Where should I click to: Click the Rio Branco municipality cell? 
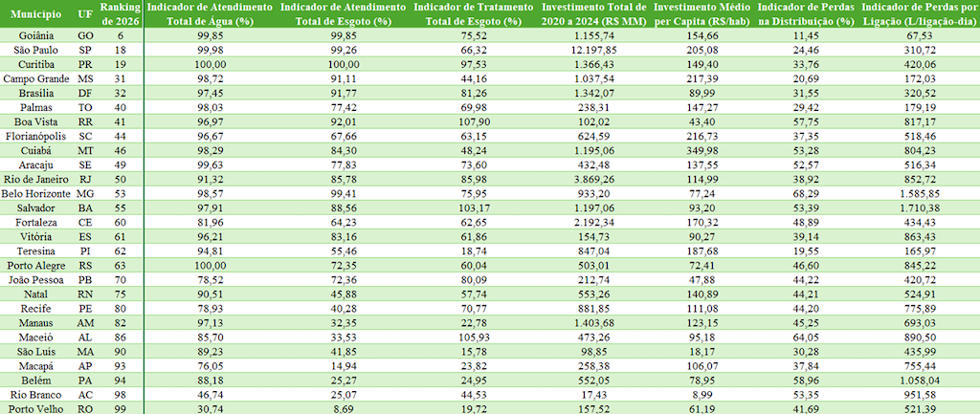(36, 395)
